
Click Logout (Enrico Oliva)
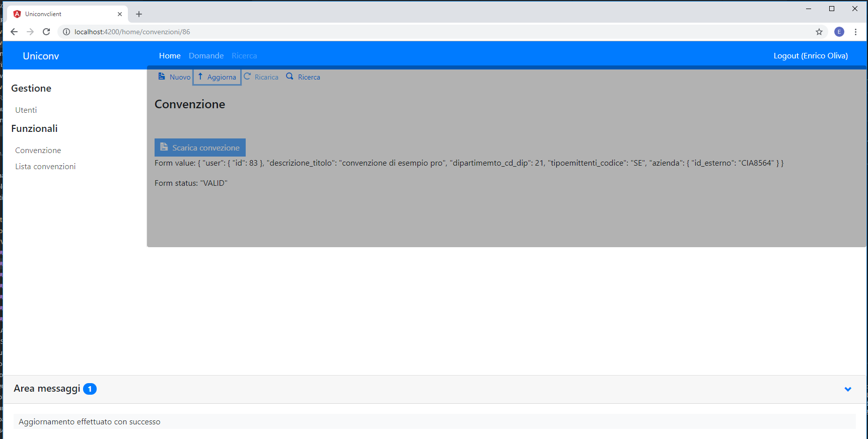click(x=811, y=56)
